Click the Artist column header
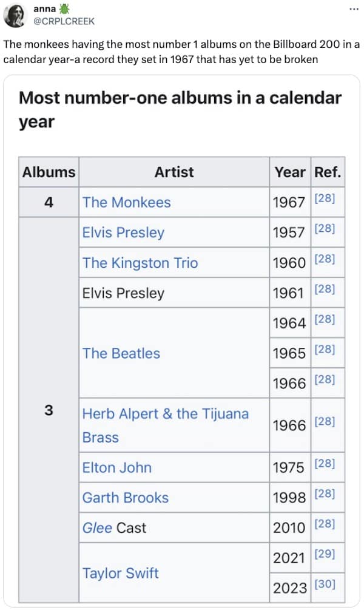The height and width of the screenshot is (610, 364). [174, 172]
